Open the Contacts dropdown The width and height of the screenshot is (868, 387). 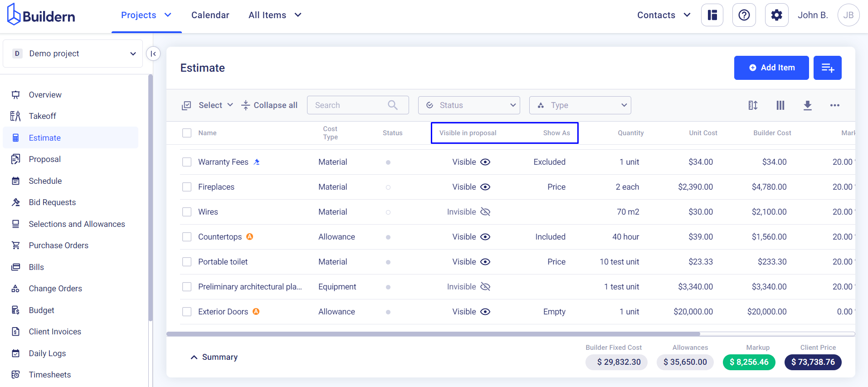coord(664,15)
